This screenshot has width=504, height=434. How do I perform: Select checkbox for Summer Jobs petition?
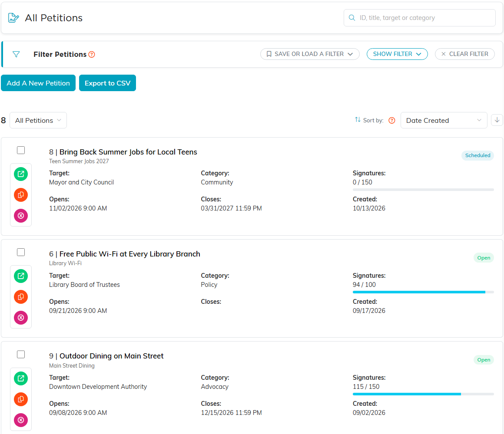point(21,150)
